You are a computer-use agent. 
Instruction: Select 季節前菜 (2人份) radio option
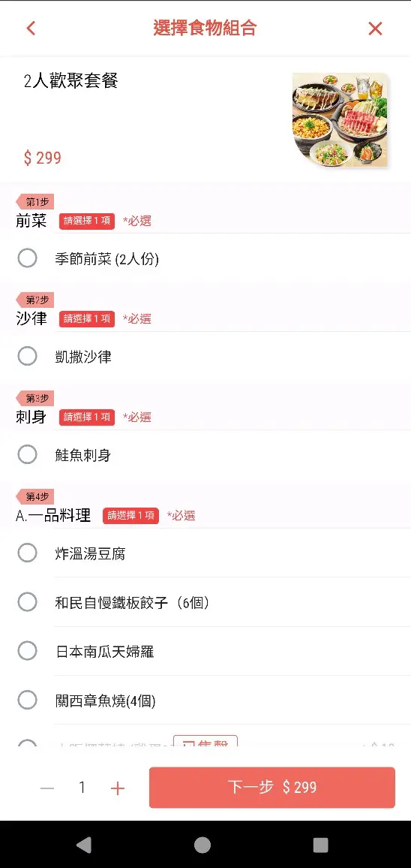pyautogui.click(x=27, y=258)
